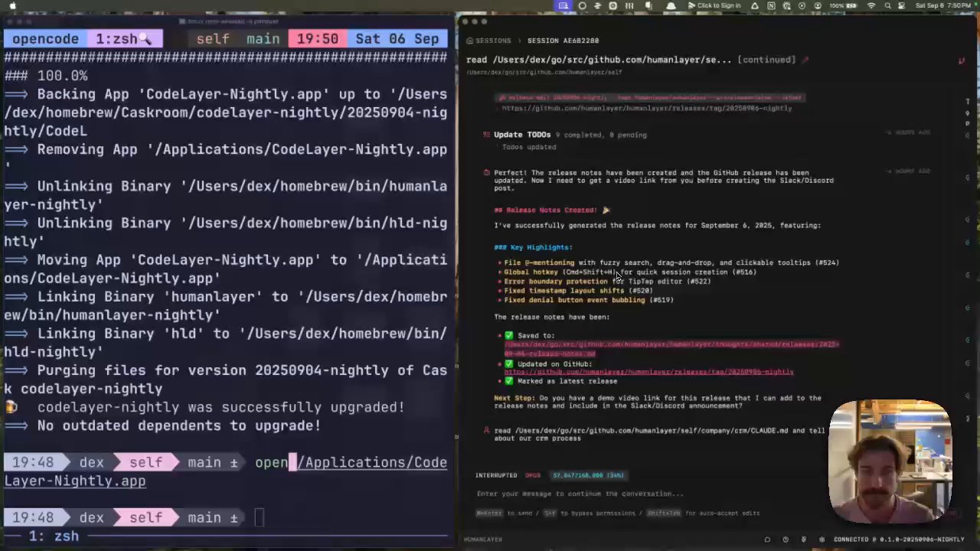Click the shield icon in CodeLayer status bar

pos(804,540)
